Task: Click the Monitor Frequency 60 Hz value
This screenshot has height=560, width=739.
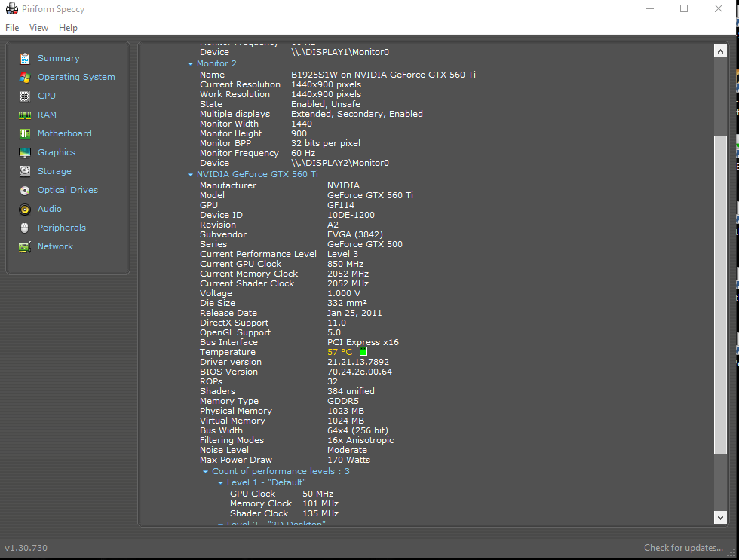Action: click(303, 153)
